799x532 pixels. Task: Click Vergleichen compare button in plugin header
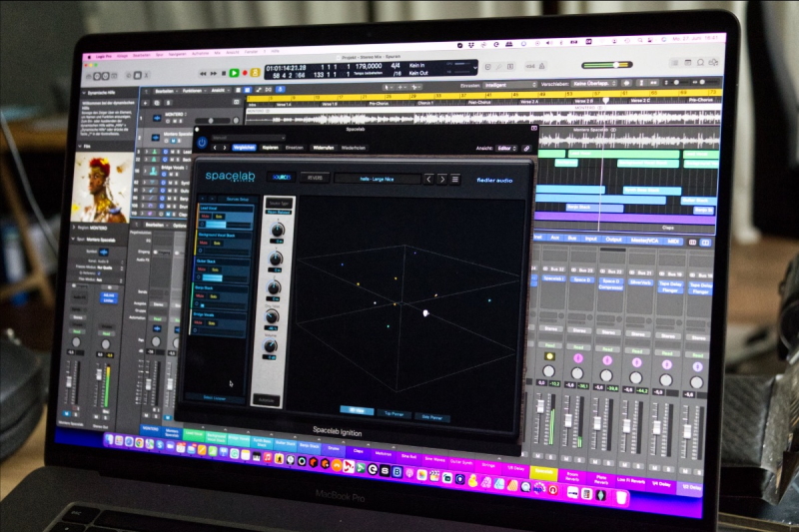pyautogui.click(x=244, y=148)
